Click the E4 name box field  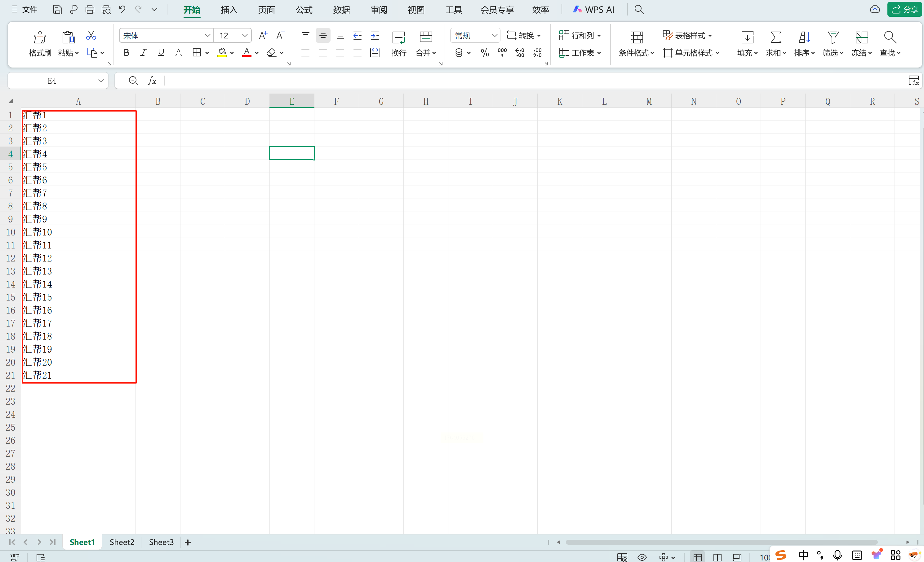tap(52, 81)
